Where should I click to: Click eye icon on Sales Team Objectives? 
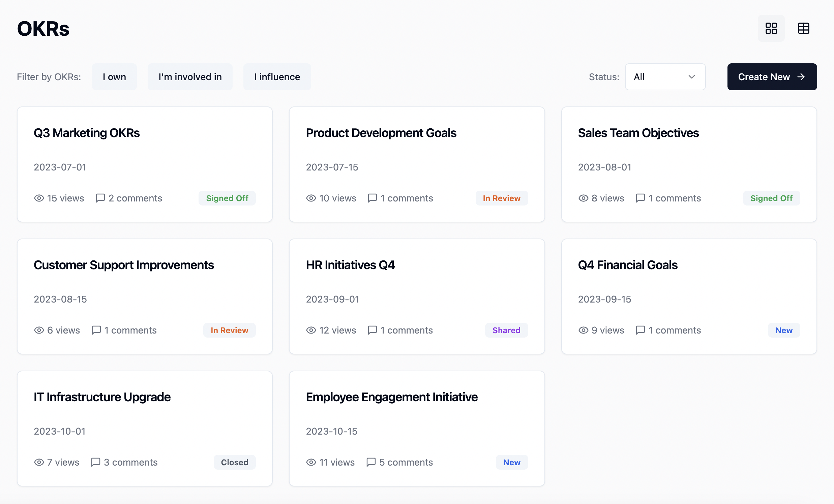[x=583, y=198]
